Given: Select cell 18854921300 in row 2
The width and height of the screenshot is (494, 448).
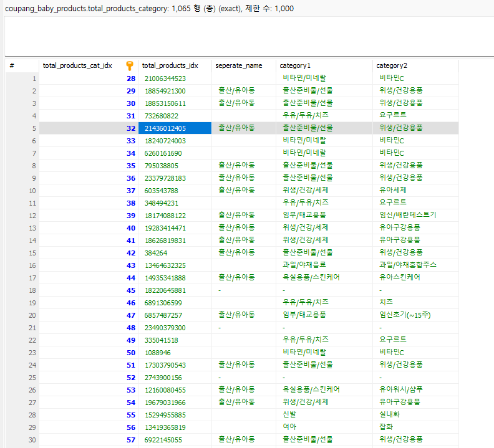Looking at the screenshot, I should tap(175, 91).
